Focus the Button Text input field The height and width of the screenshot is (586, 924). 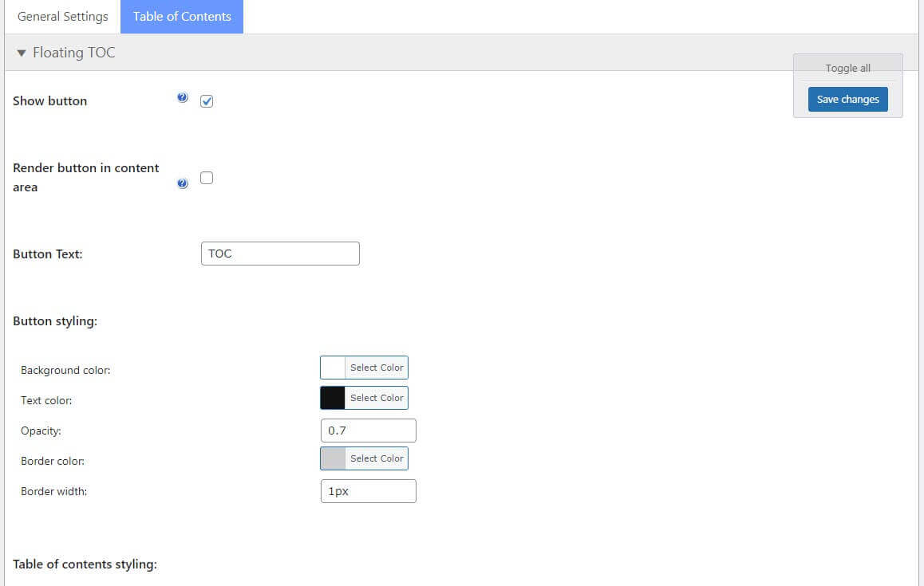click(x=280, y=254)
